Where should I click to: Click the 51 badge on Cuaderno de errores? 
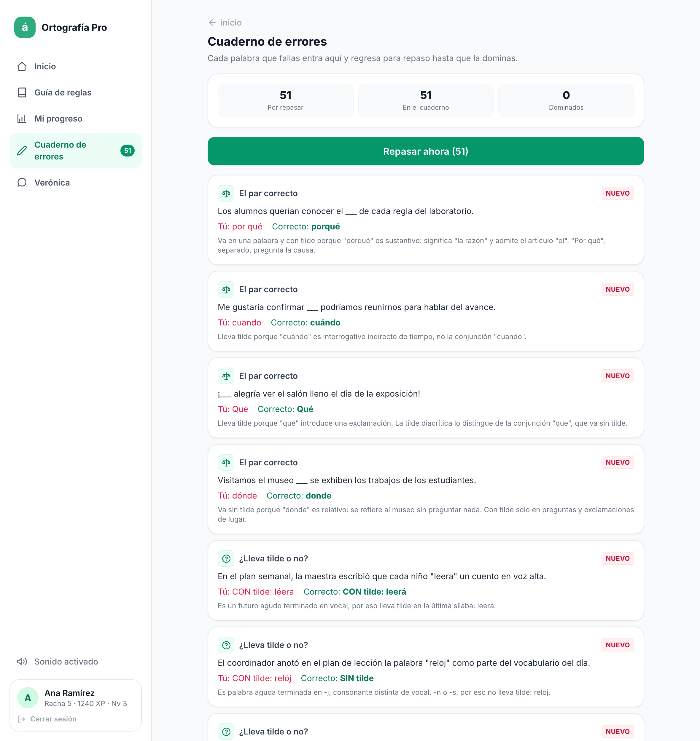(128, 151)
